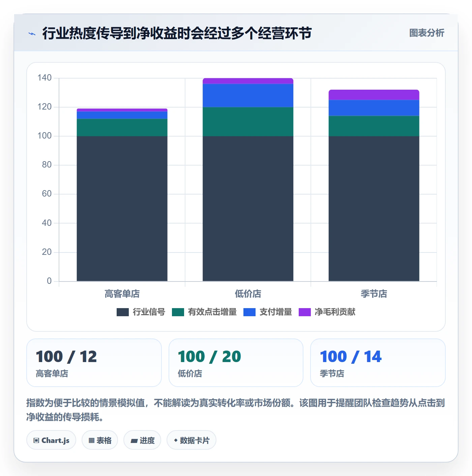Click the purple segment of 季节店 bar
This screenshot has height=476, width=472.
[374, 95]
